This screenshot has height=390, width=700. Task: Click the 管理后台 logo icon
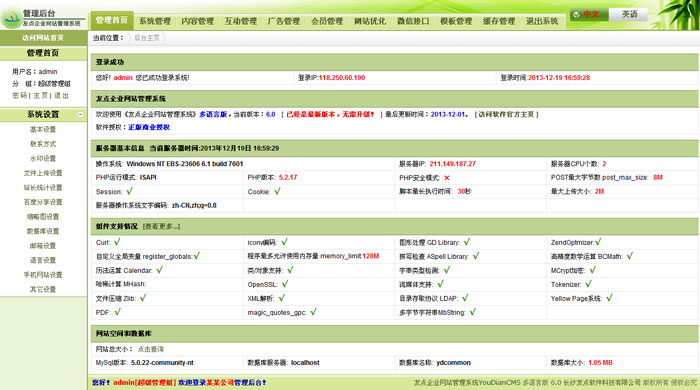12,18
